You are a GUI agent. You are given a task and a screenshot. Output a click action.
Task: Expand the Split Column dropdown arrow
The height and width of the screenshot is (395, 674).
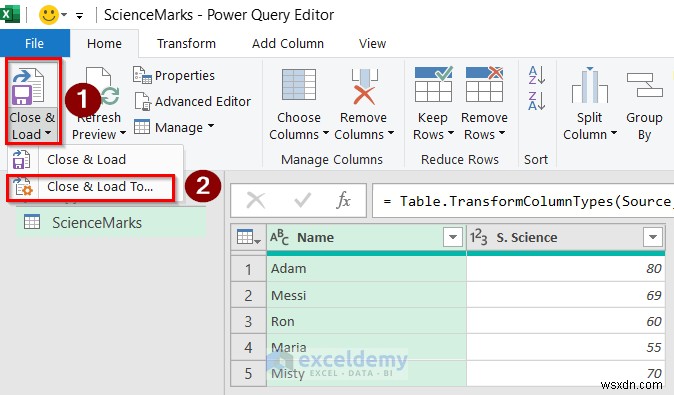point(613,133)
